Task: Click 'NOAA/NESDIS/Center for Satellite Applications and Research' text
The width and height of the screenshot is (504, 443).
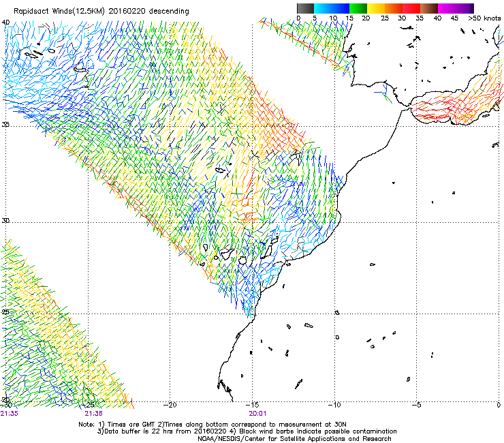Action: (294, 439)
